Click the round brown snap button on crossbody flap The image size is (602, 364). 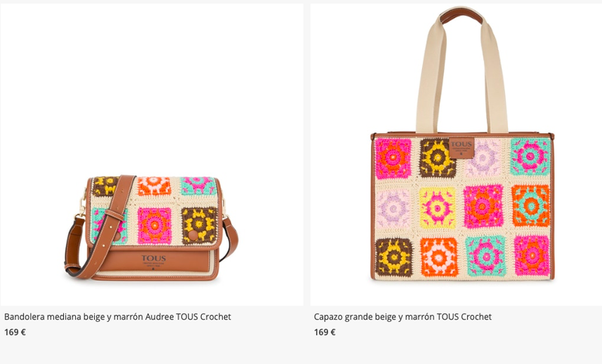click(x=193, y=235)
